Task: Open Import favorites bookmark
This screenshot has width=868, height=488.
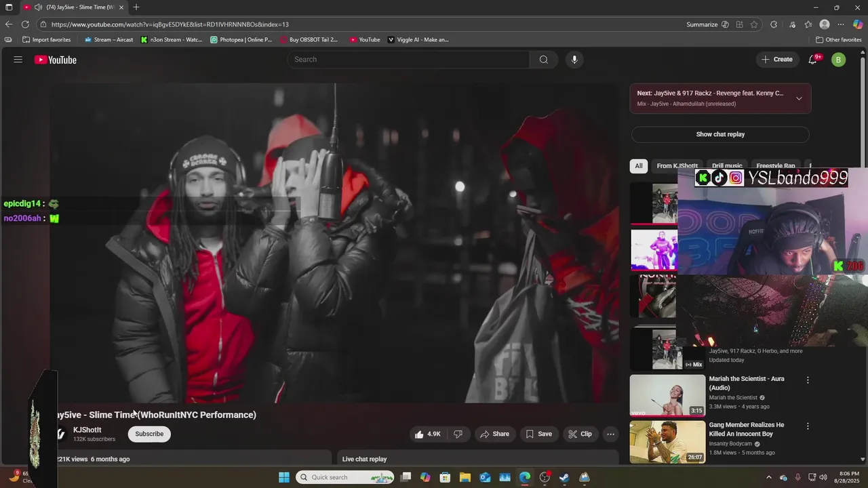Action: tap(46, 39)
